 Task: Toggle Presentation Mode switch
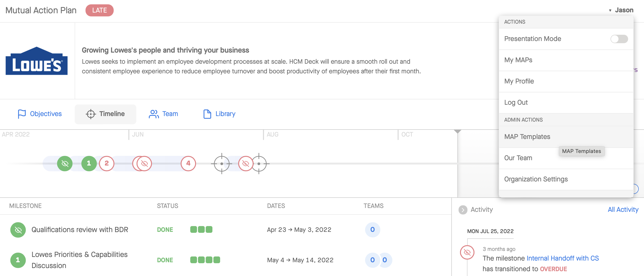point(619,39)
